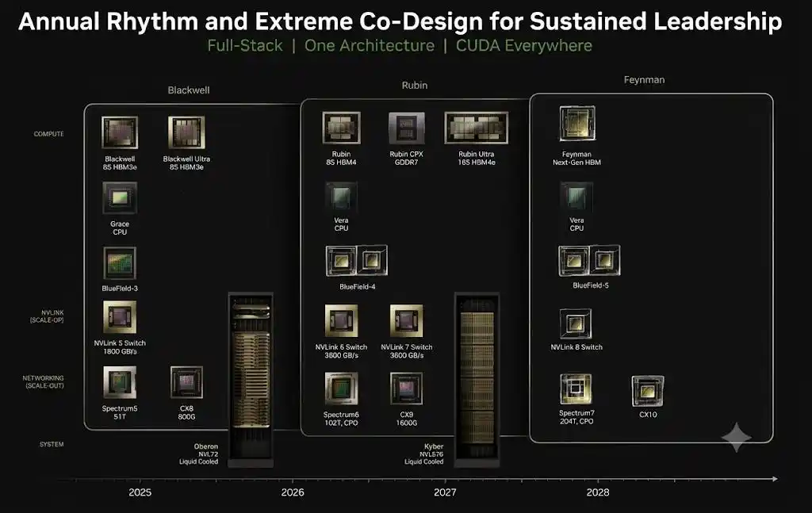Click the Vera CPU chip in Feynman box

576,197
